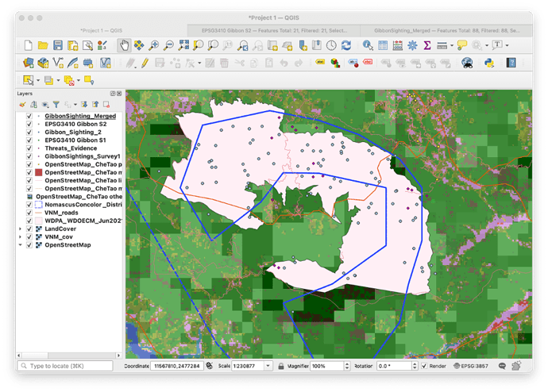
Task: Switch to the Project 1 — QGIS tab
Action: [x=102, y=30]
